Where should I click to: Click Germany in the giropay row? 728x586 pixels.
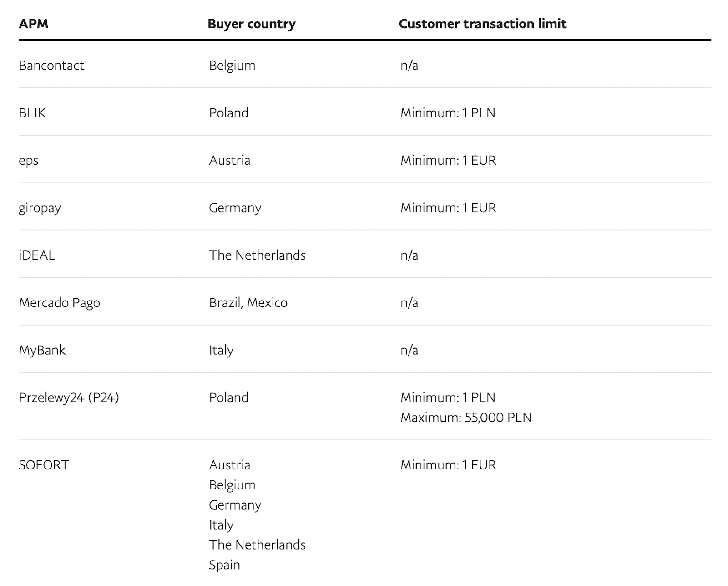pos(235,208)
